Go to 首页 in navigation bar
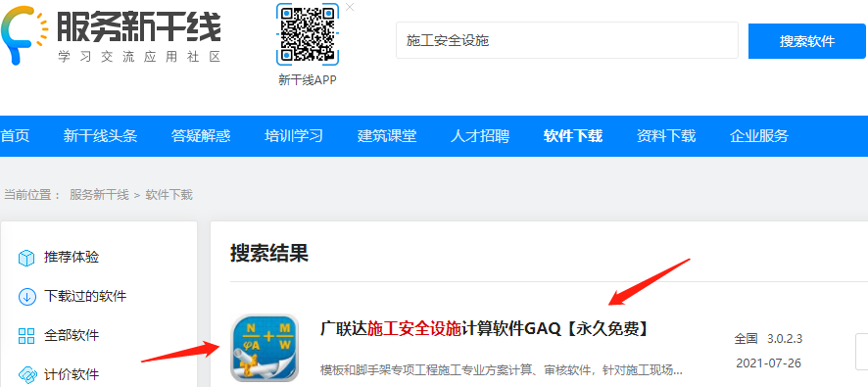Screen dimensions: 868x387 tap(15, 135)
